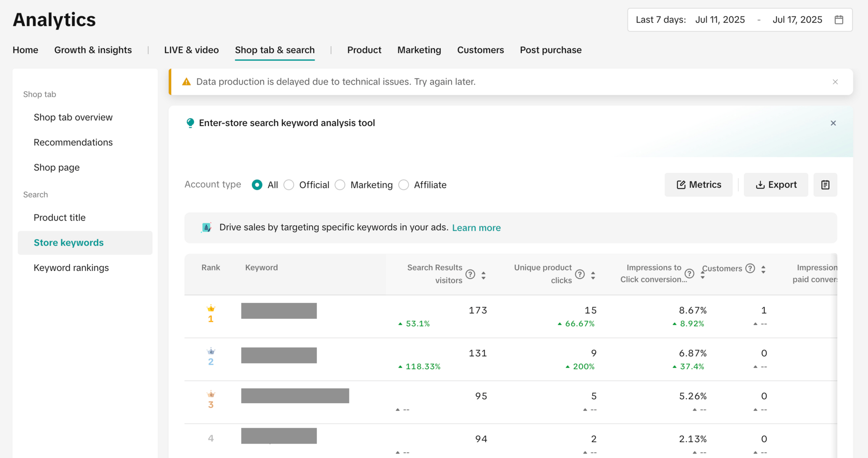The height and width of the screenshot is (458, 868).
Task: Click the yellow warning triangle icon
Action: [x=186, y=82]
